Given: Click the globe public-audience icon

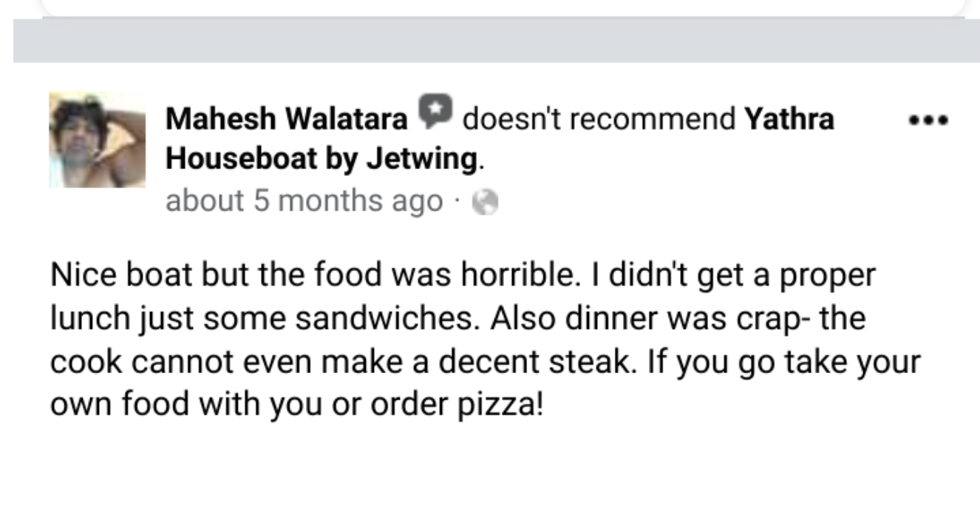Looking at the screenshot, I should pos(486,202).
